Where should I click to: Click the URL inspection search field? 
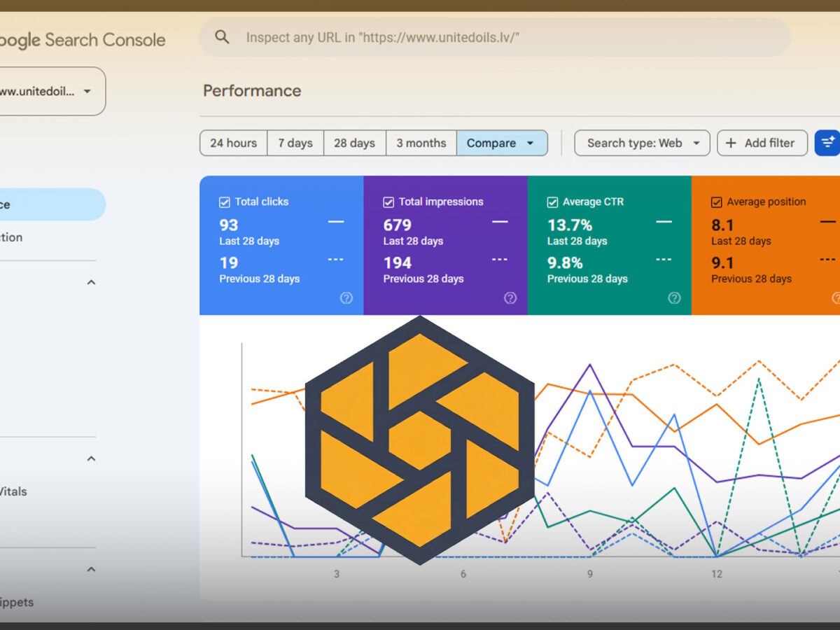point(494,37)
